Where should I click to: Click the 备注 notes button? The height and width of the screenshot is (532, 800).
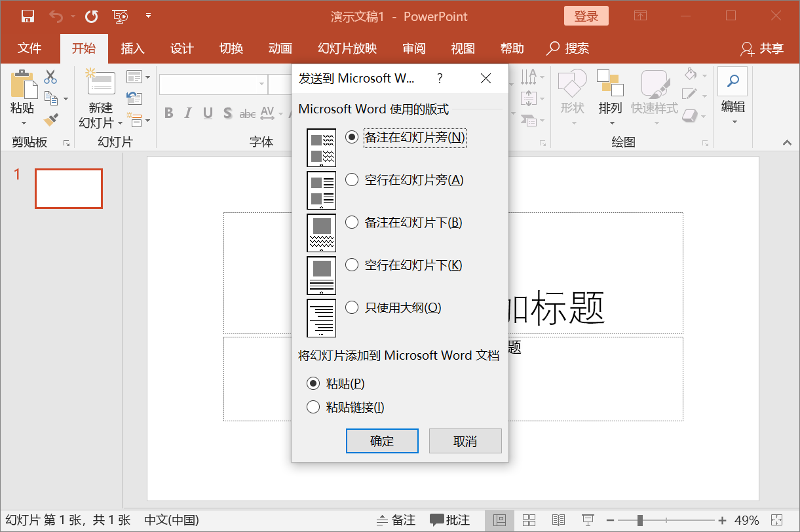pos(396,520)
